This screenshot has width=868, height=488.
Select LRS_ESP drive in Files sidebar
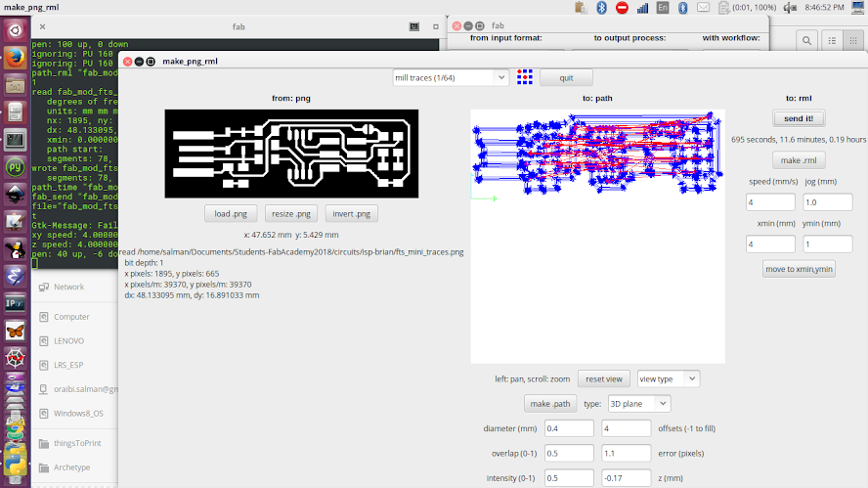point(68,365)
